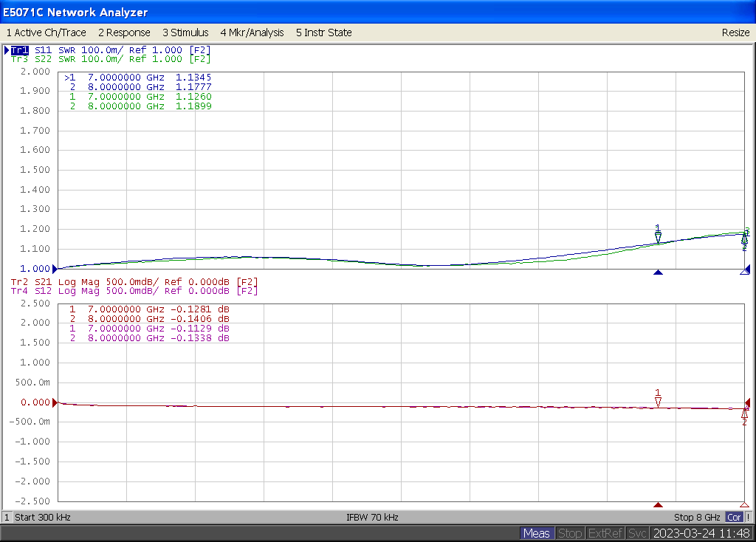Select marker 1 on the S21 trace
The image size is (756, 542).
coord(658,401)
